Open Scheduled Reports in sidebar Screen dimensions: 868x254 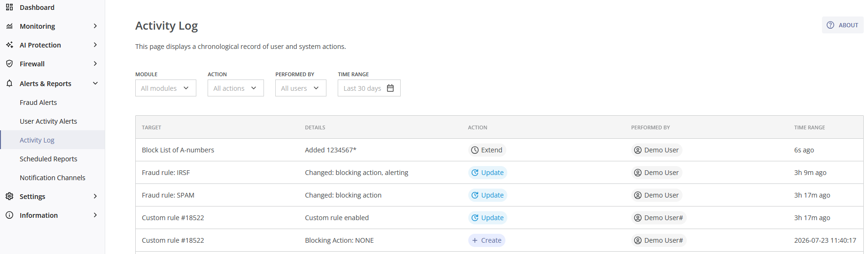tap(48, 159)
